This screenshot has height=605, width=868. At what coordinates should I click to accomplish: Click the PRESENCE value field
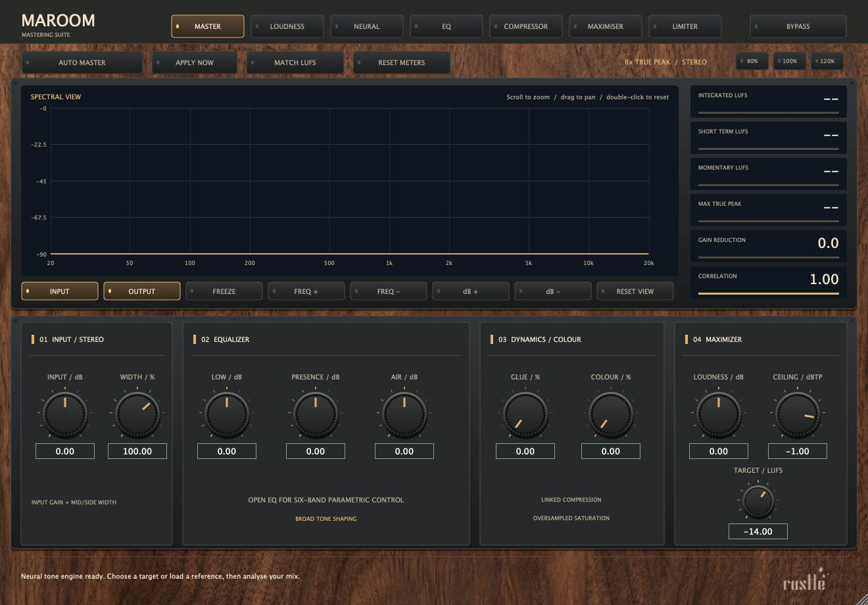pyautogui.click(x=316, y=451)
